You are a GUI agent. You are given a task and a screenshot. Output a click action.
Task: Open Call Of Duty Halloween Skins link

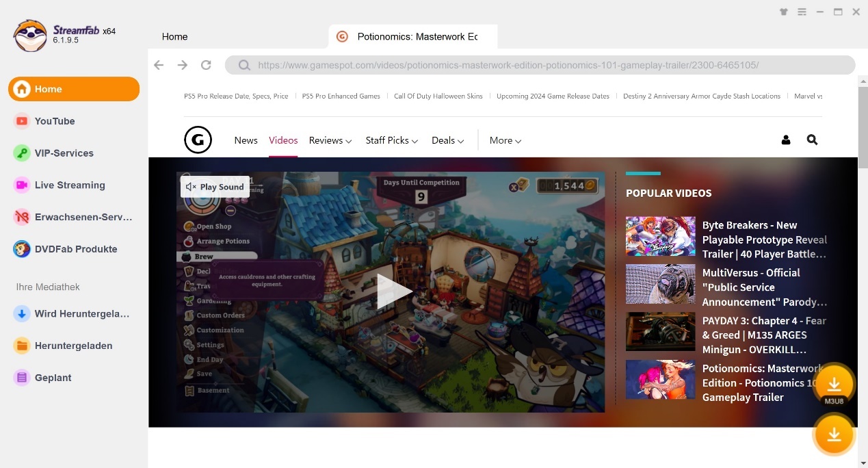pyautogui.click(x=438, y=96)
